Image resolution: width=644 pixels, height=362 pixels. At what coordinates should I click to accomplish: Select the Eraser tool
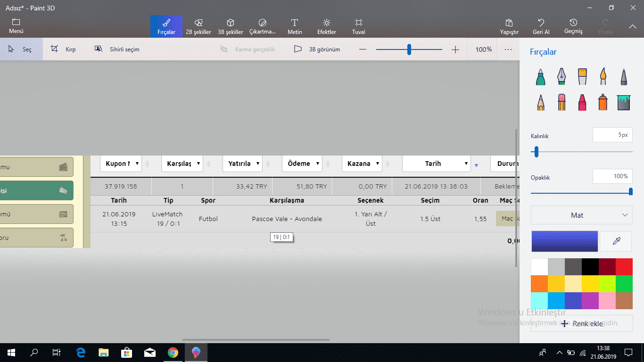[561, 102]
